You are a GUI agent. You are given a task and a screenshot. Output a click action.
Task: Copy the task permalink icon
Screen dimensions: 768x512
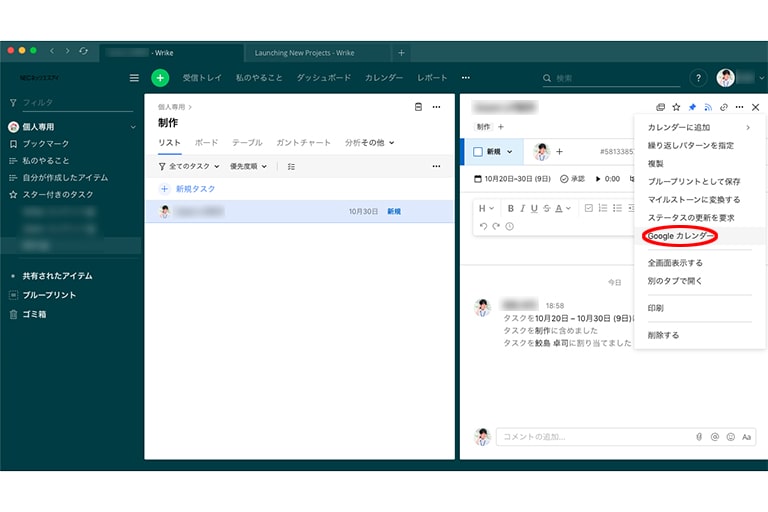[723, 107]
